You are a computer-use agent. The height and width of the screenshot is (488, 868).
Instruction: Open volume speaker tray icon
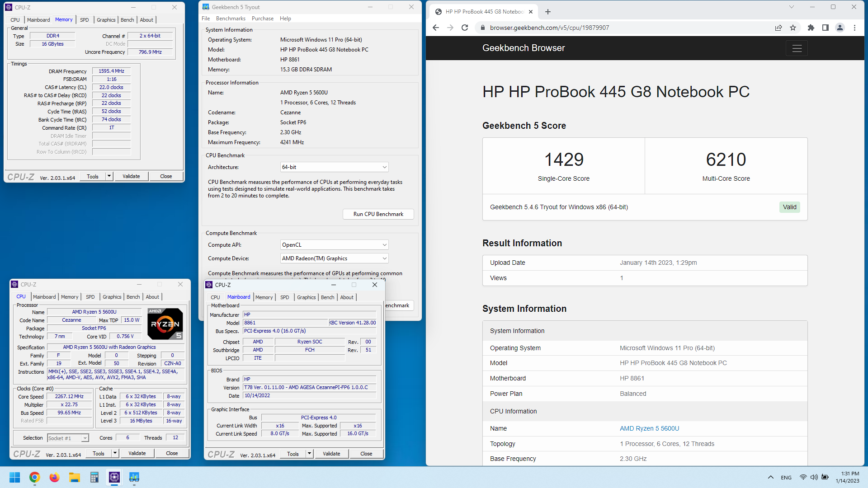[814, 477]
